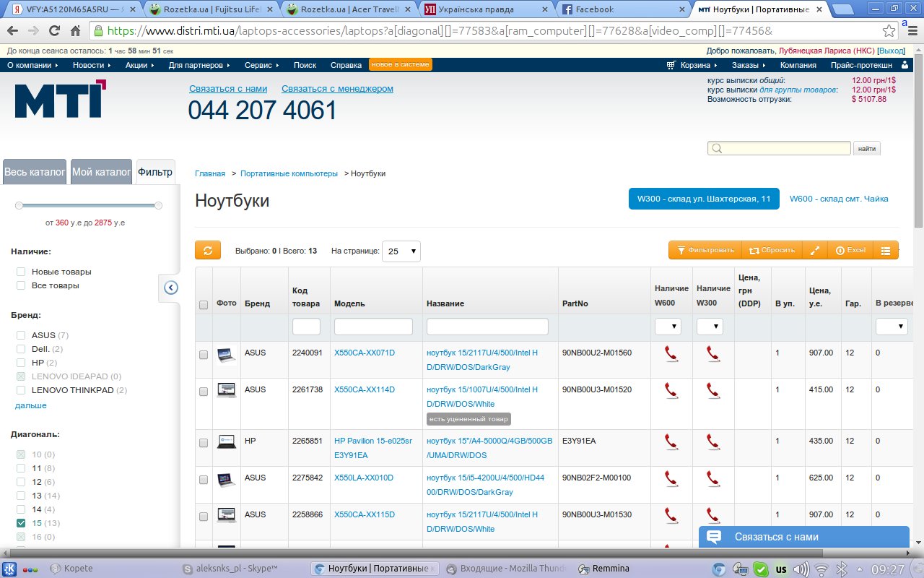This screenshot has width=924, height=578.
Task: Click the 'Название' column filter input
Action: click(x=487, y=327)
